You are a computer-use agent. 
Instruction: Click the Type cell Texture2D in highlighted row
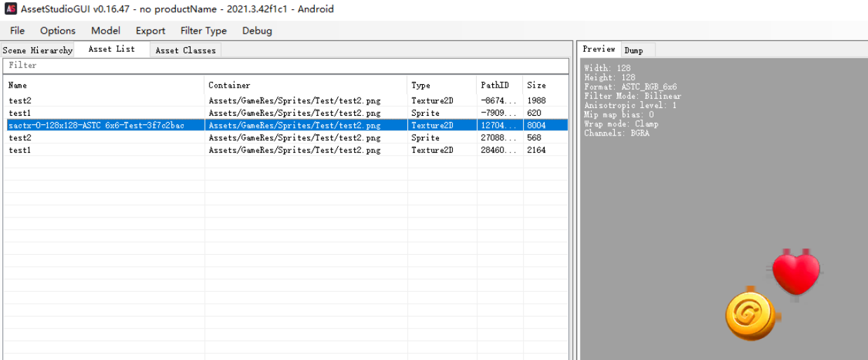click(432, 126)
